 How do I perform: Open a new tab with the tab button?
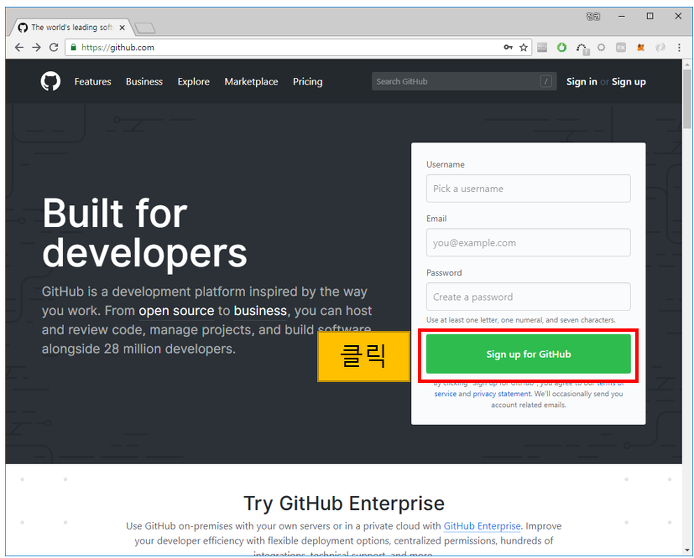145,28
